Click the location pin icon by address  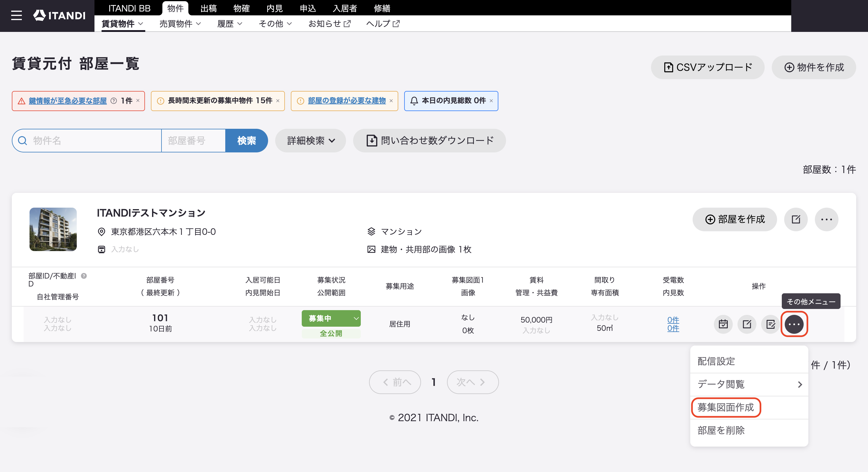tap(101, 232)
